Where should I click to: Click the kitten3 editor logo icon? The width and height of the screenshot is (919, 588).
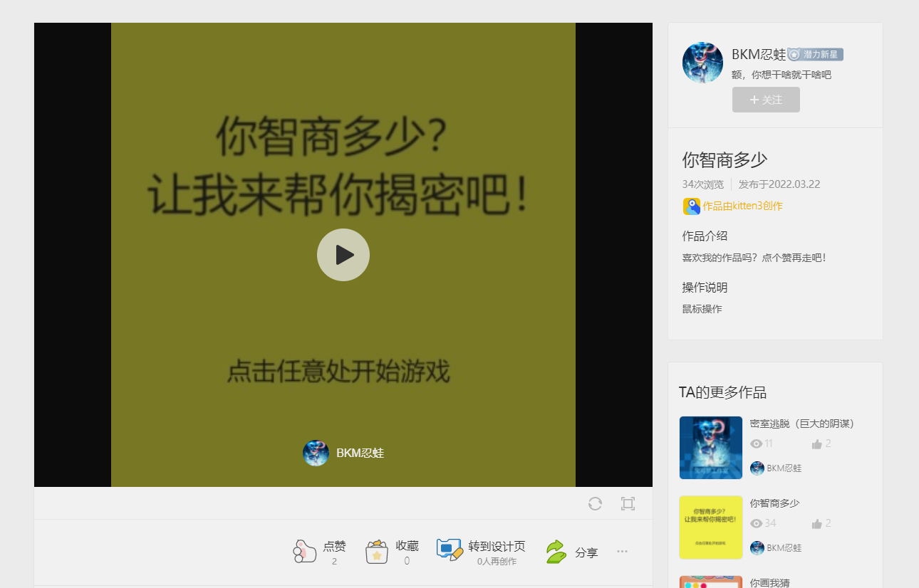(692, 206)
